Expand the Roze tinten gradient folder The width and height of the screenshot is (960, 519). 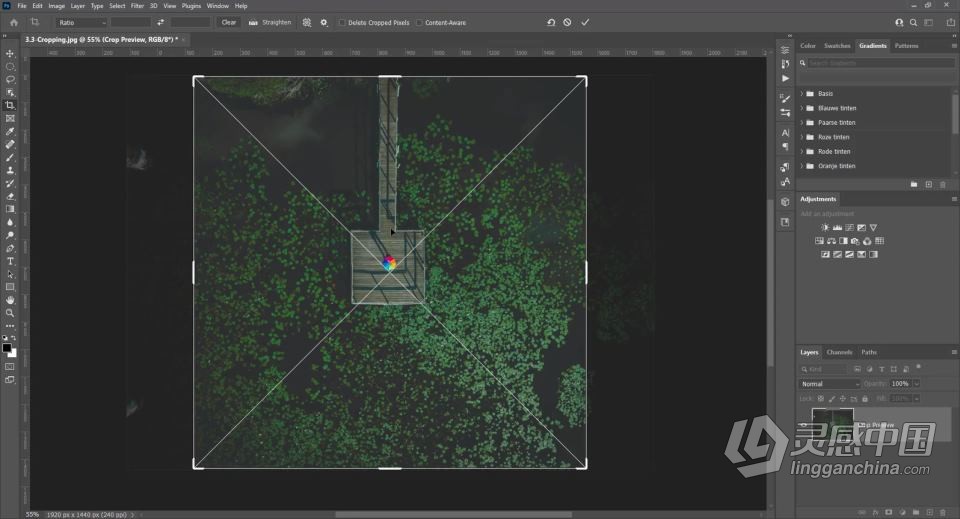click(801, 137)
